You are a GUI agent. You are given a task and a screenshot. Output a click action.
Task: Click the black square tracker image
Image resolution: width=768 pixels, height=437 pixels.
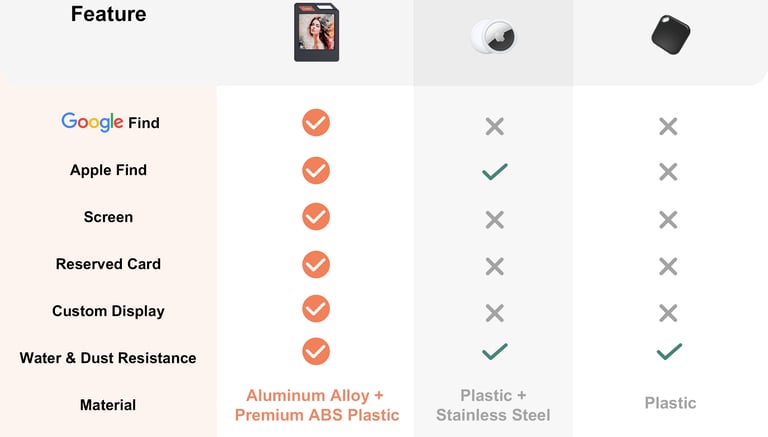tap(671, 35)
